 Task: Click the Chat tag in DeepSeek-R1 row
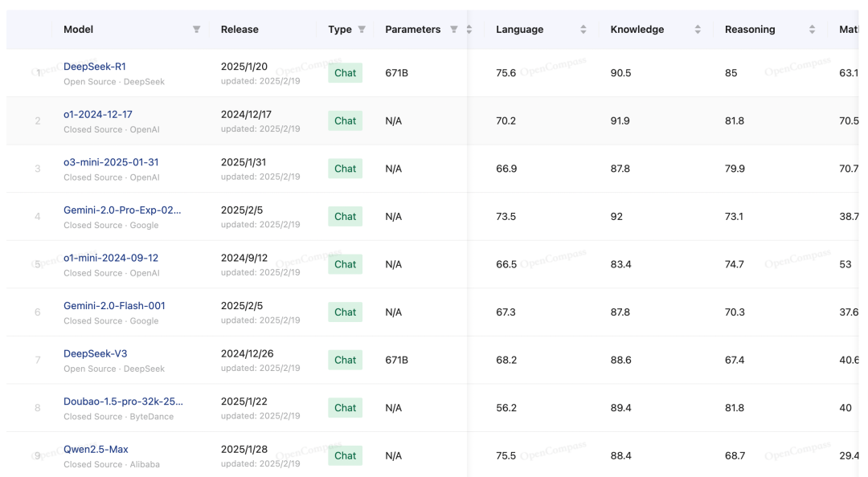pos(345,73)
